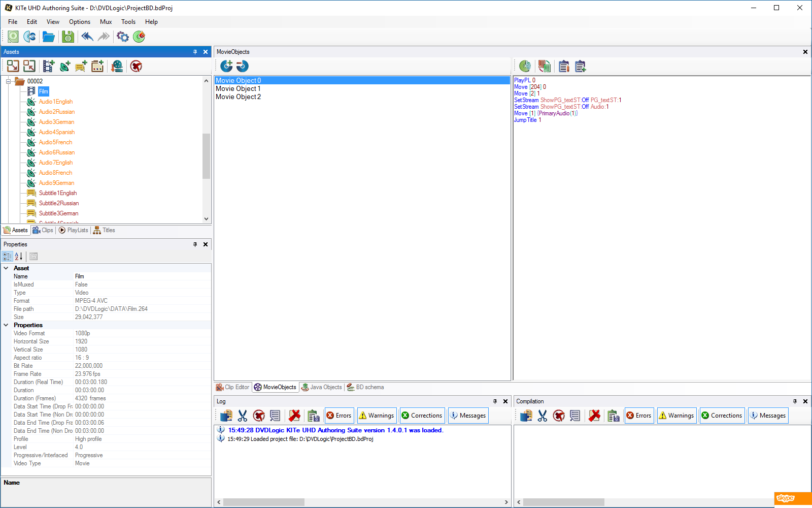Screen dimensions: 812x508
Task: Click the save project floppy icon
Action: click(67, 37)
